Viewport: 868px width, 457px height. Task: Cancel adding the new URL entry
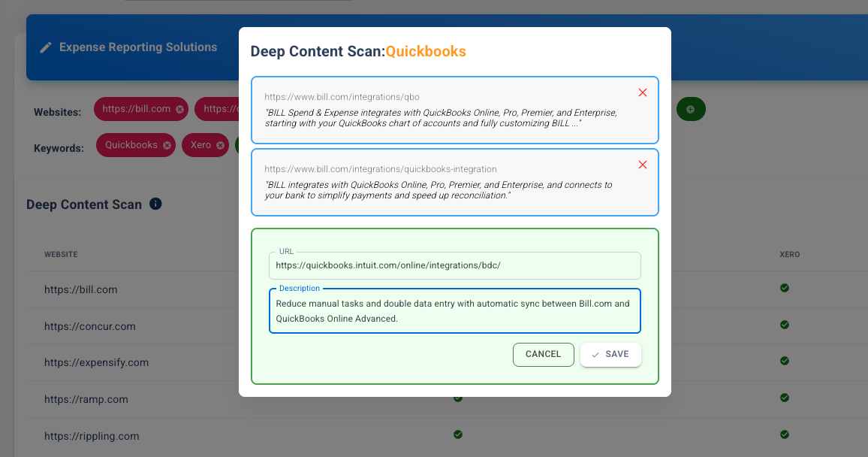pos(543,355)
